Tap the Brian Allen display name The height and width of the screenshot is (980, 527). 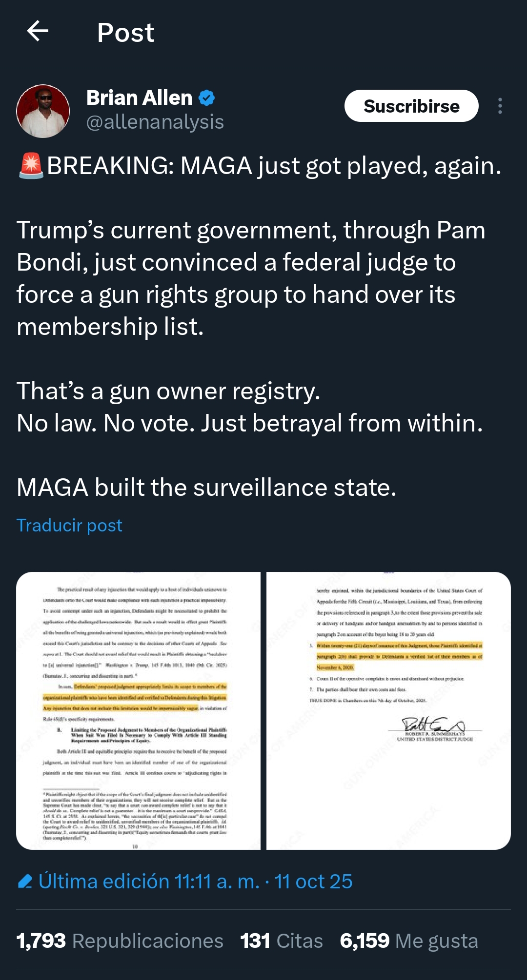coord(140,98)
